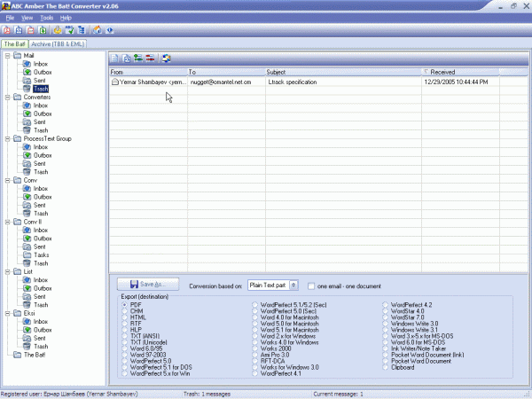Image resolution: width=532 pixels, height=399 pixels.
Task: Open the Tools menu
Action: click(46, 18)
